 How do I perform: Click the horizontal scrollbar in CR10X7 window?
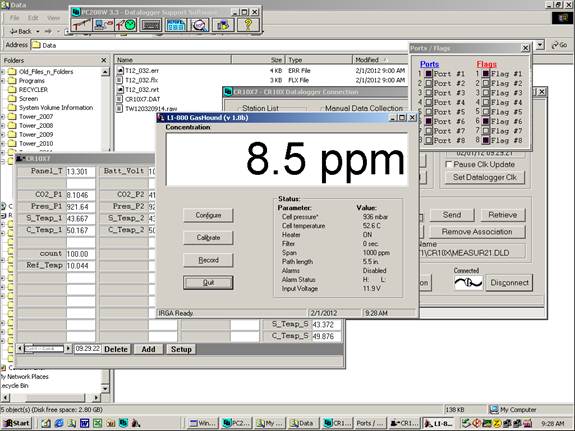point(44,348)
